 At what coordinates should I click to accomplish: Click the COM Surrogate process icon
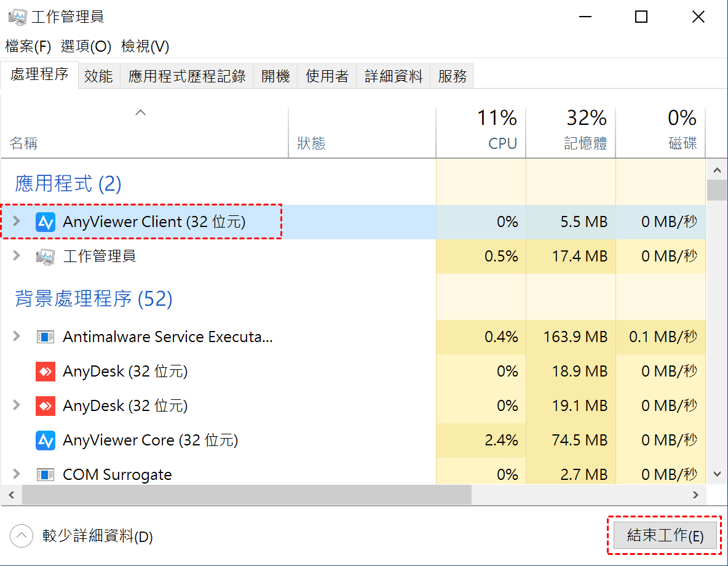tap(45, 475)
